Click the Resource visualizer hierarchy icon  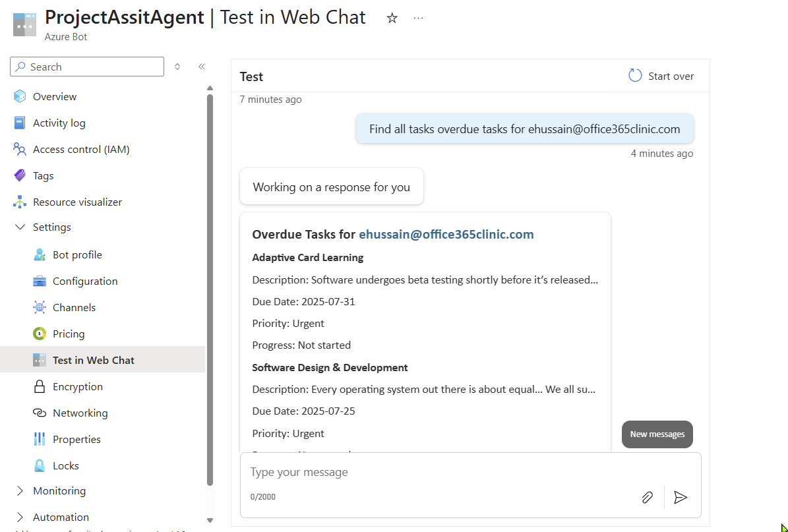(20, 202)
